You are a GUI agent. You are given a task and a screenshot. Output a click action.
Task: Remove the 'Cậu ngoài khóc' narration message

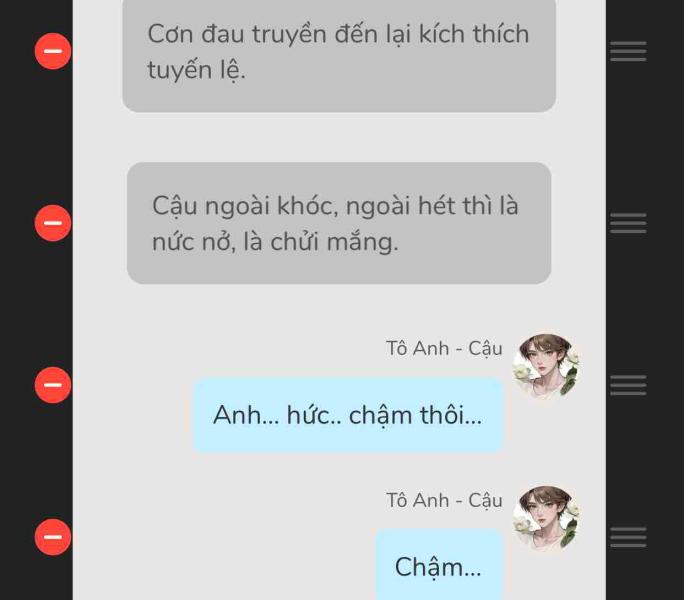53,223
